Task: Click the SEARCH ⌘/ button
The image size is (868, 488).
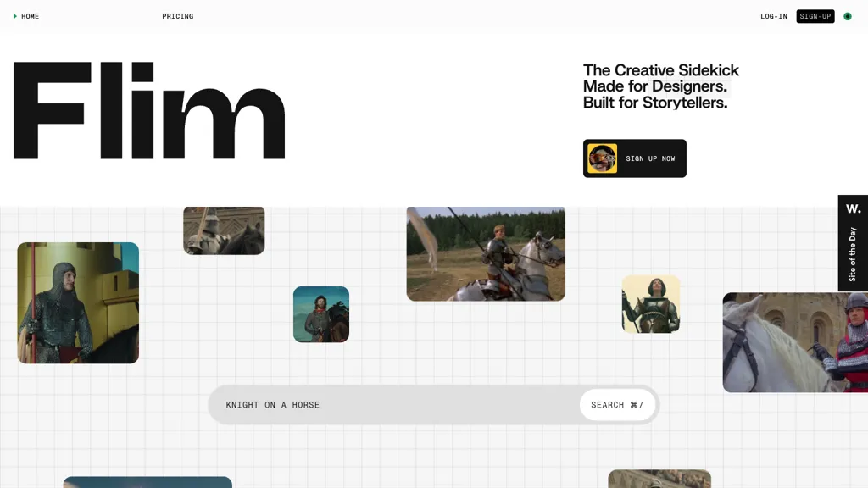Action: point(617,405)
